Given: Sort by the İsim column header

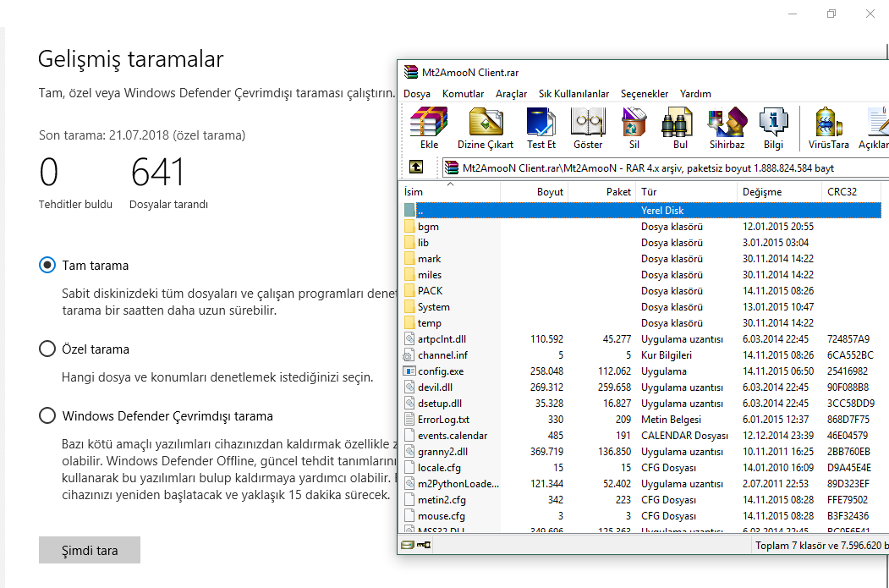Looking at the screenshot, I should tap(450, 192).
